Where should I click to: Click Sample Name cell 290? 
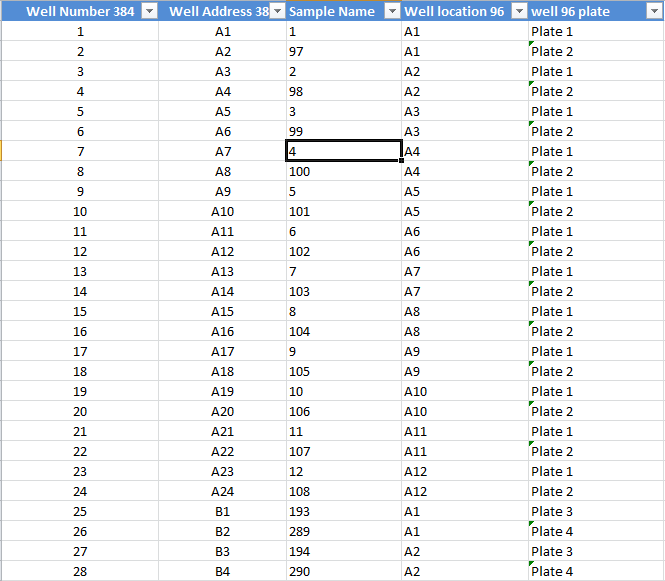(x=344, y=571)
